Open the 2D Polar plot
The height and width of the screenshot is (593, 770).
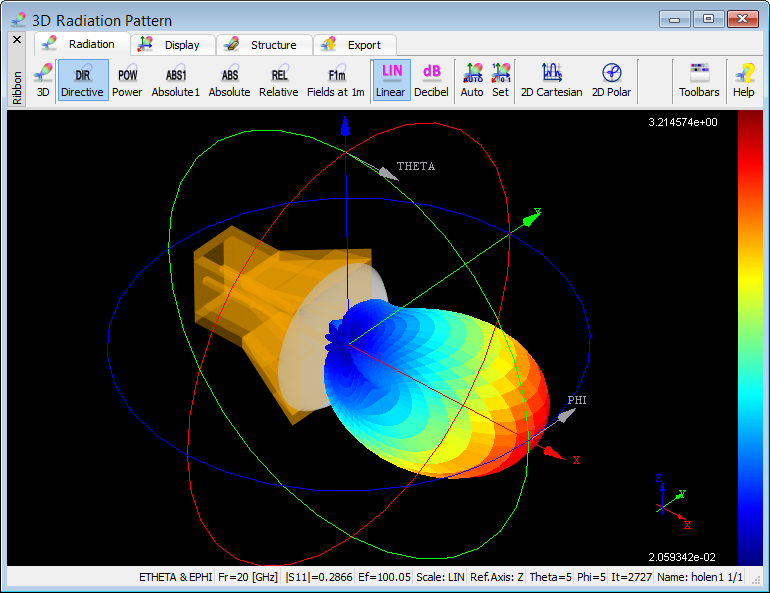click(x=611, y=81)
